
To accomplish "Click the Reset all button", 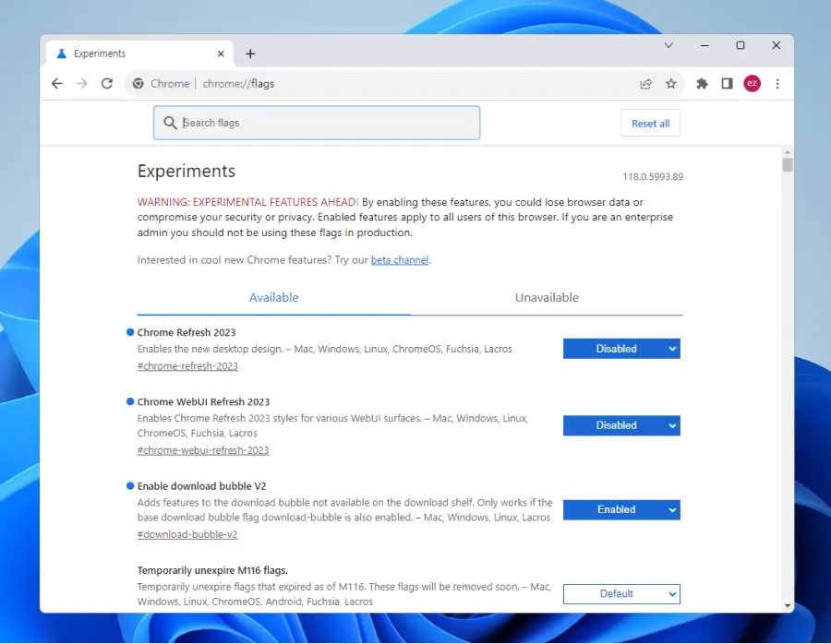I will point(650,122).
